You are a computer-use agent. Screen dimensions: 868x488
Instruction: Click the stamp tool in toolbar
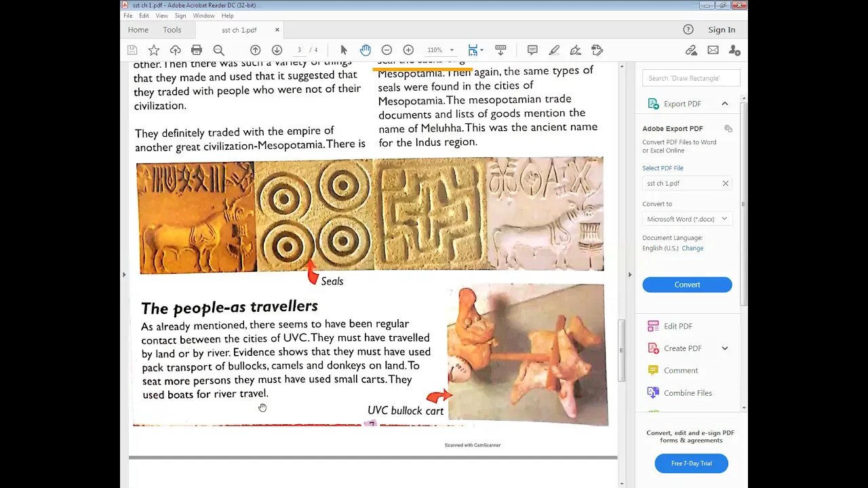[597, 50]
